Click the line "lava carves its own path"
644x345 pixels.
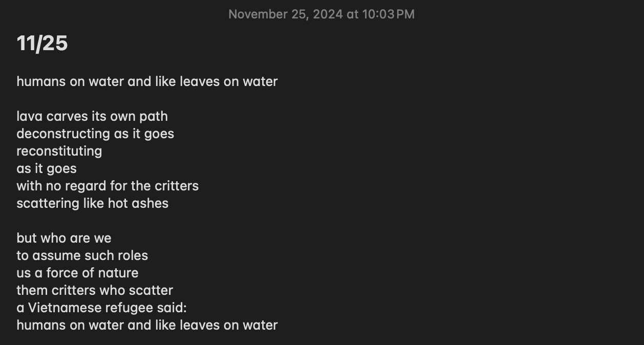click(x=92, y=116)
